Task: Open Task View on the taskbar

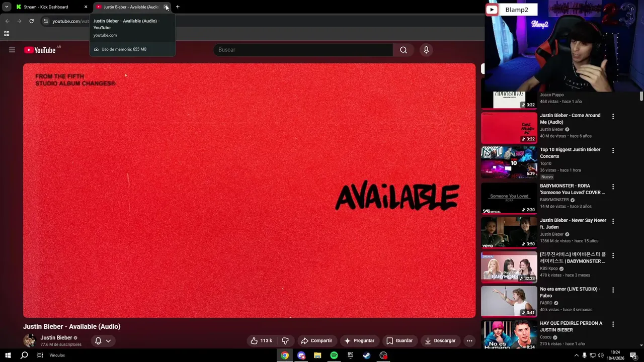Action: (x=40, y=355)
